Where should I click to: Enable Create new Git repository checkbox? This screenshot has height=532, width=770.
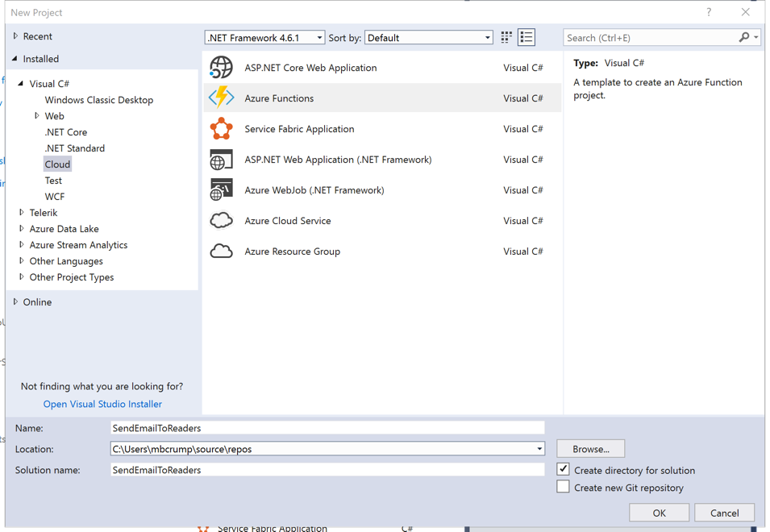tap(564, 487)
